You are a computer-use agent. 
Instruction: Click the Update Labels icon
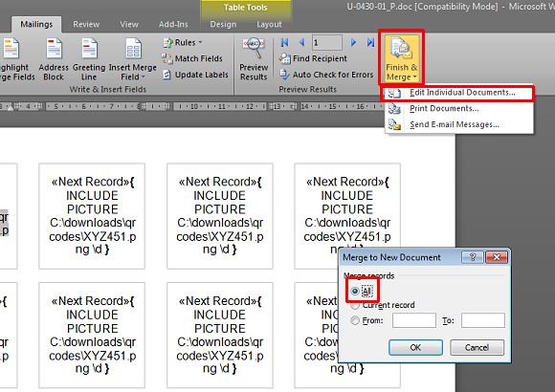click(166, 75)
